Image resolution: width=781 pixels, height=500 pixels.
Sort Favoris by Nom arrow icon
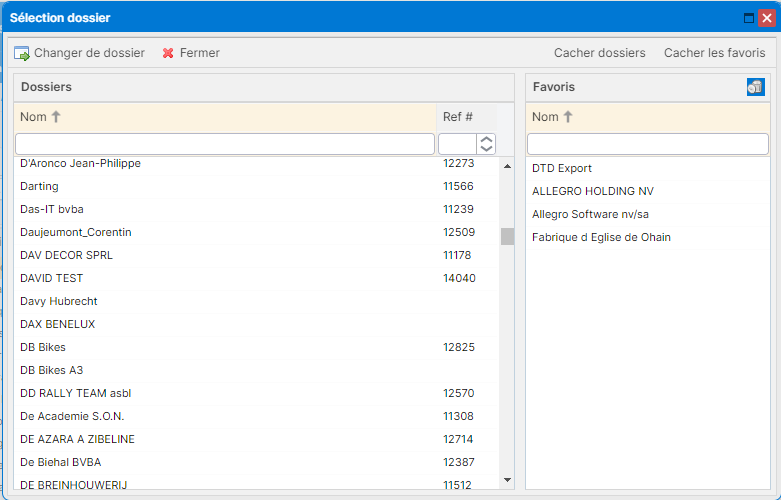pos(568,117)
